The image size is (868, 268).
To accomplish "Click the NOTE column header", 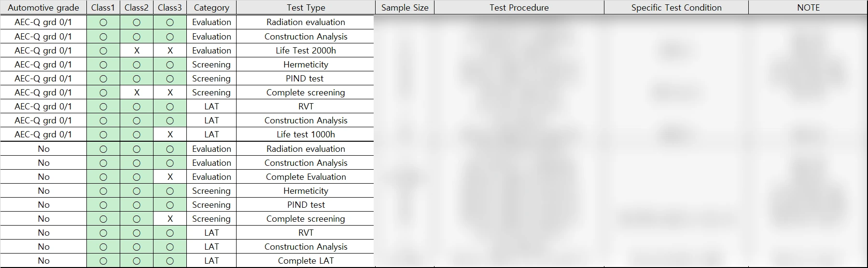I will (808, 8).
